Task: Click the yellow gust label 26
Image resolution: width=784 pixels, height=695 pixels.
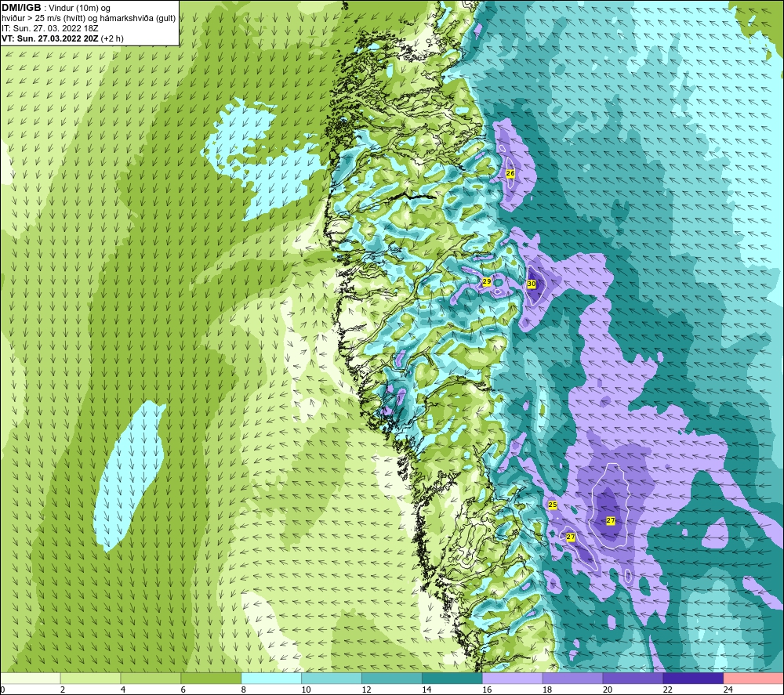Action: coord(510,173)
